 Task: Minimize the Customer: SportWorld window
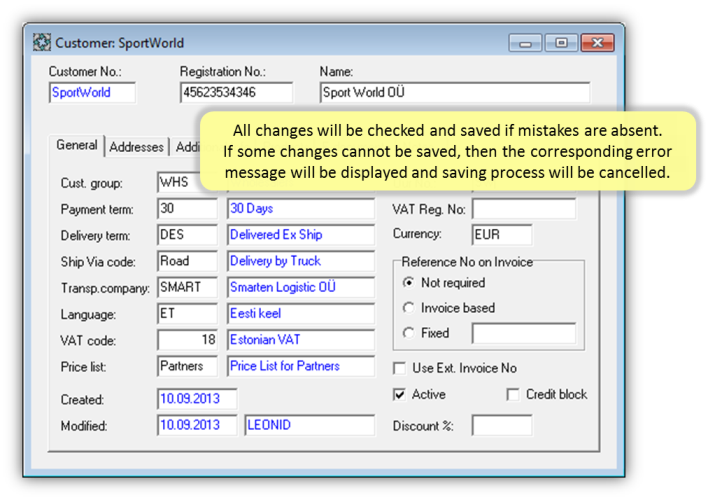point(525,43)
